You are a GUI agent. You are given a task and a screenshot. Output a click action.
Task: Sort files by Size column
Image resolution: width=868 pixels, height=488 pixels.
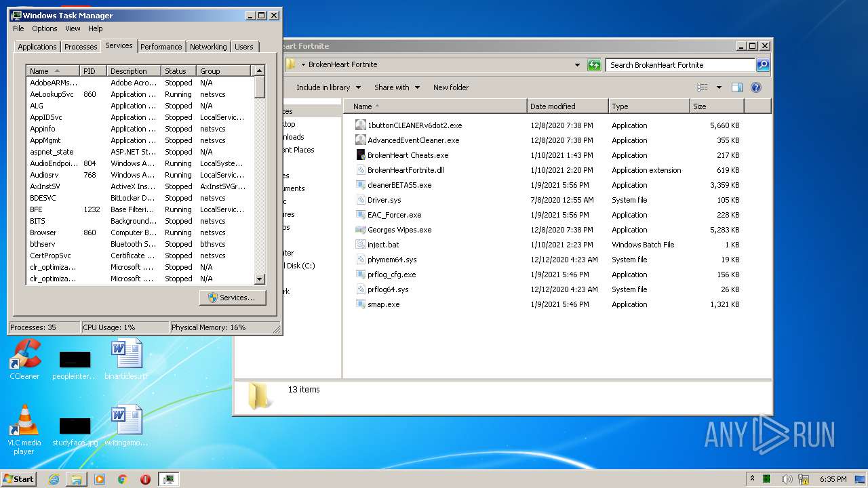click(717, 106)
